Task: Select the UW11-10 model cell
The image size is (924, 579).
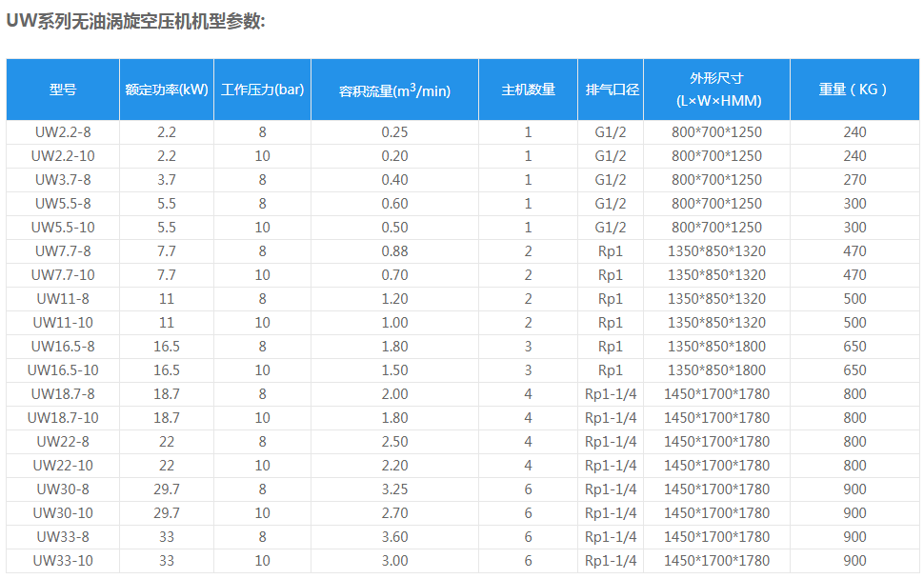Action: tap(63, 323)
